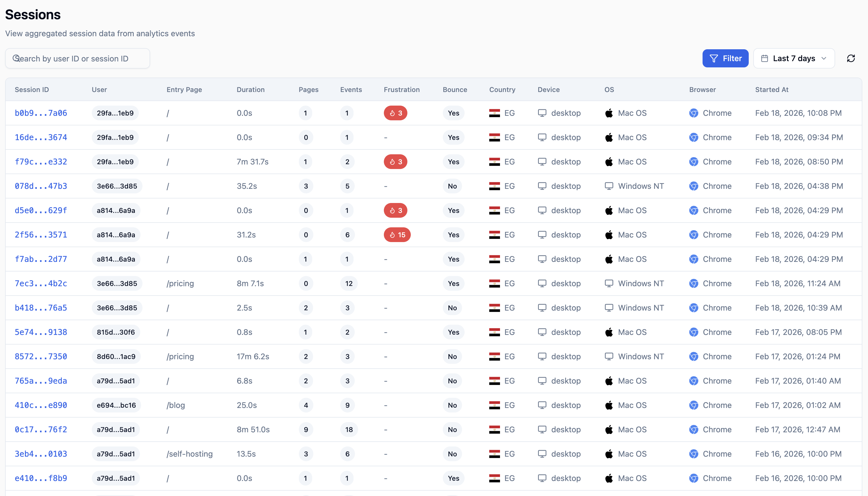Screen dimensions: 868x496
Task: Click the search by user ID input field
Action: point(77,58)
